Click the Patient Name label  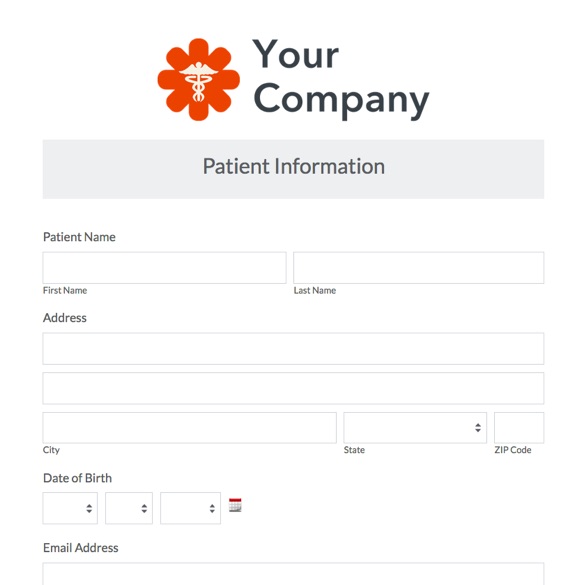coord(79,237)
